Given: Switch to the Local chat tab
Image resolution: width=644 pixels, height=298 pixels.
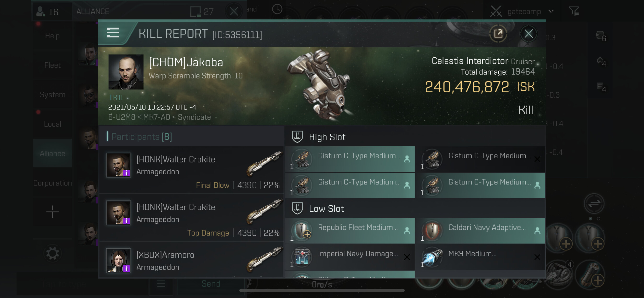Looking at the screenshot, I should 52,124.
